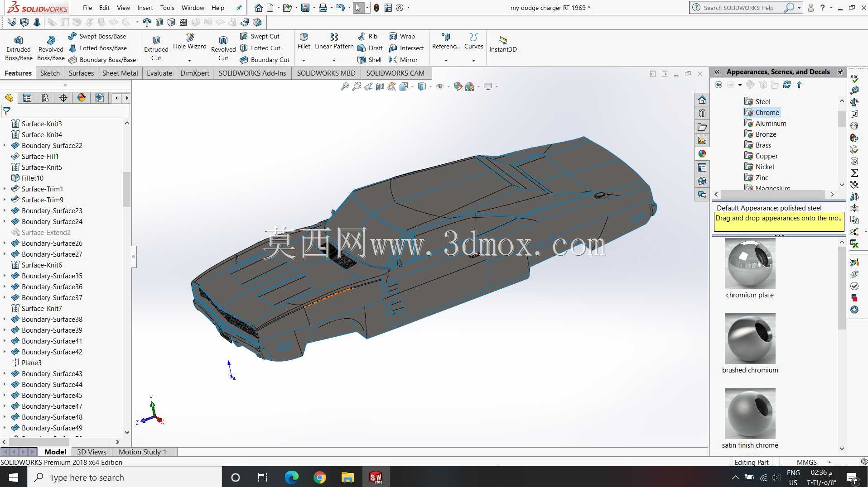Click the Draft tool
This screenshot has width=868, height=487.
coord(370,48)
